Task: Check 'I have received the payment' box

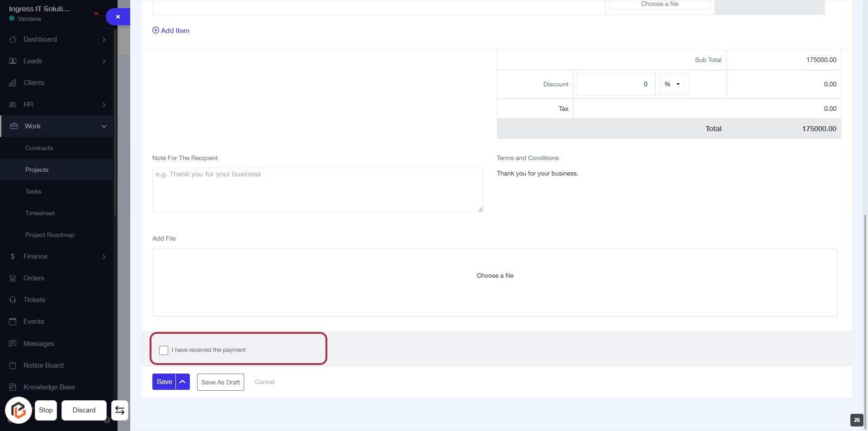Action: [x=164, y=350]
